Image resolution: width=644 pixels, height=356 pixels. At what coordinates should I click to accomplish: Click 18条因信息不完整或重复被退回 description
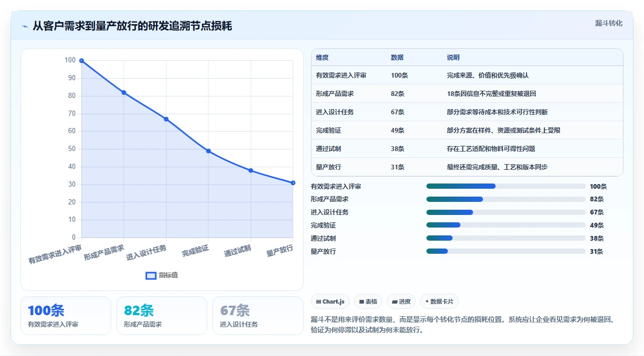coord(491,94)
